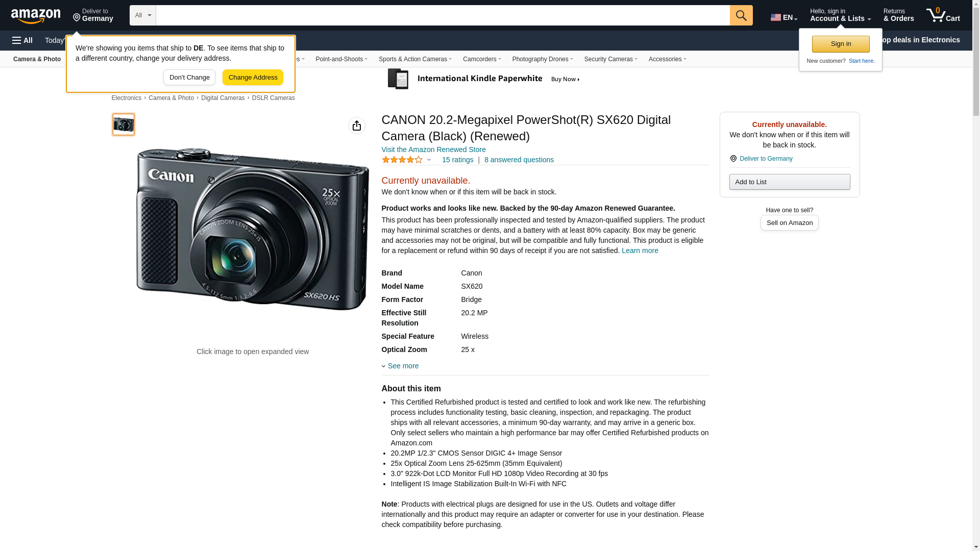Open the Camcorders category menu
The height and width of the screenshot is (551, 980).
[481, 59]
